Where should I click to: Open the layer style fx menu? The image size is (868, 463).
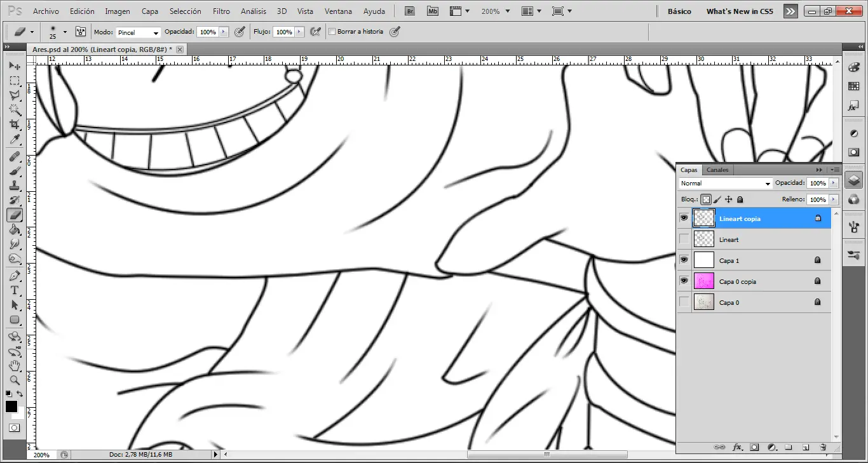pyautogui.click(x=737, y=447)
